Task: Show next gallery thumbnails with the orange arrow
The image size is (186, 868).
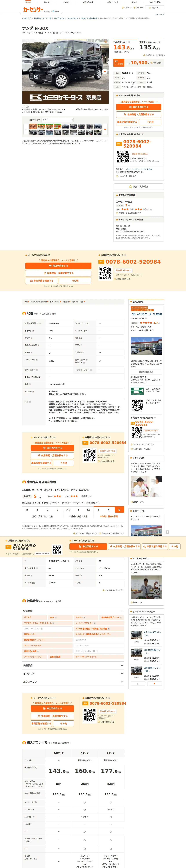Action: click(105, 129)
